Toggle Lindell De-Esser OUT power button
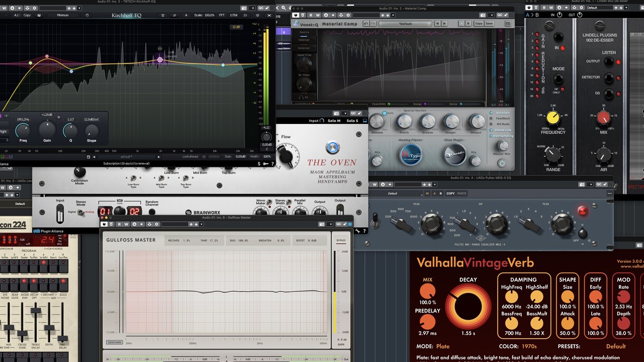This screenshot has width=644, height=362. [x=580, y=15]
